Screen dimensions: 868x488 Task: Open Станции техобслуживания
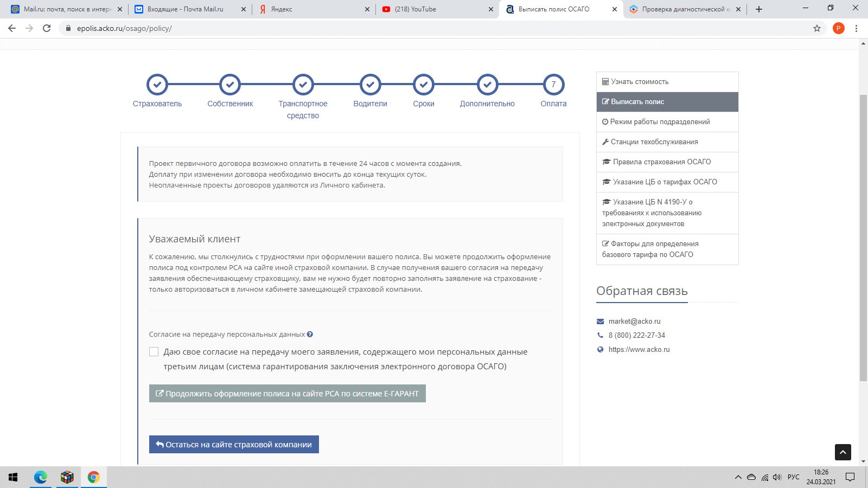tap(667, 142)
